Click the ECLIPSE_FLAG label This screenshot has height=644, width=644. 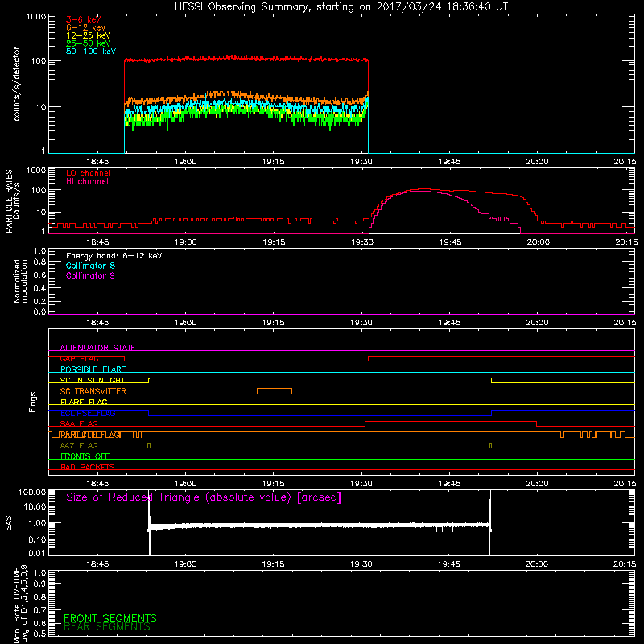coord(88,413)
